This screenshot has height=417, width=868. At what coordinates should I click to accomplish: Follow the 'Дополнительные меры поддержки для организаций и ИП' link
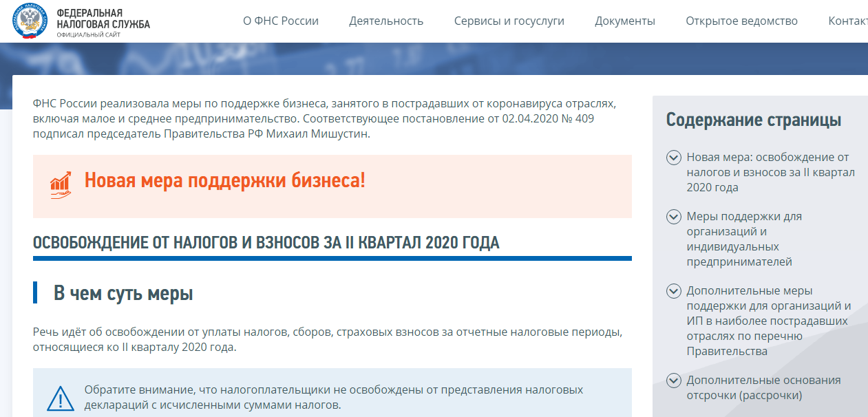[x=768, y=321]
